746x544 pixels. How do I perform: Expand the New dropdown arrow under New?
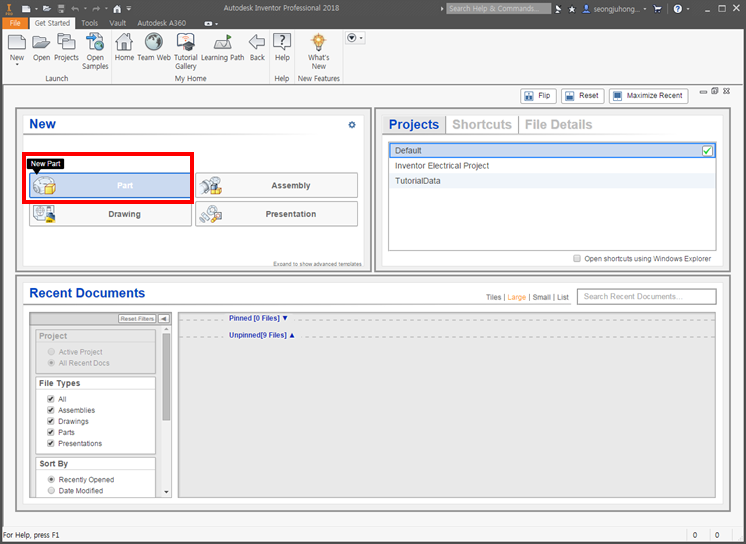click(17, 64)
